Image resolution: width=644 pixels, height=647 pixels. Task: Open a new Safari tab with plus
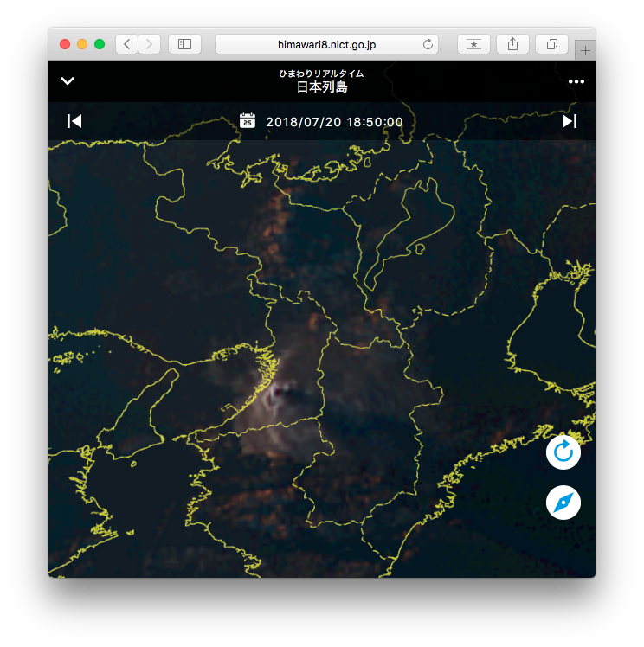(x=586, y=51)
